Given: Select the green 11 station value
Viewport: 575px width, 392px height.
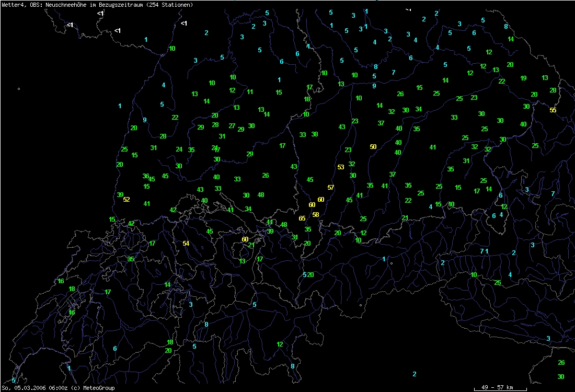Looking at the screenshot, I should point(250,92).
